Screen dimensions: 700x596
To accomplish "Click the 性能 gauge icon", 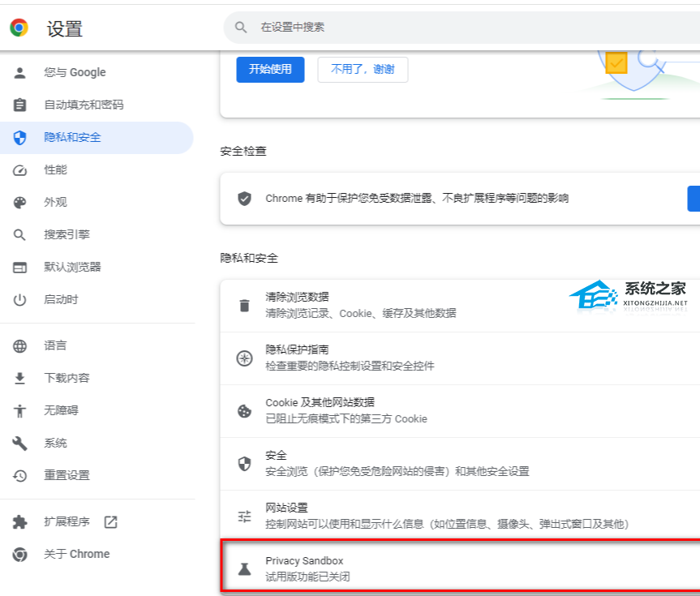I will tap(19, 170).
